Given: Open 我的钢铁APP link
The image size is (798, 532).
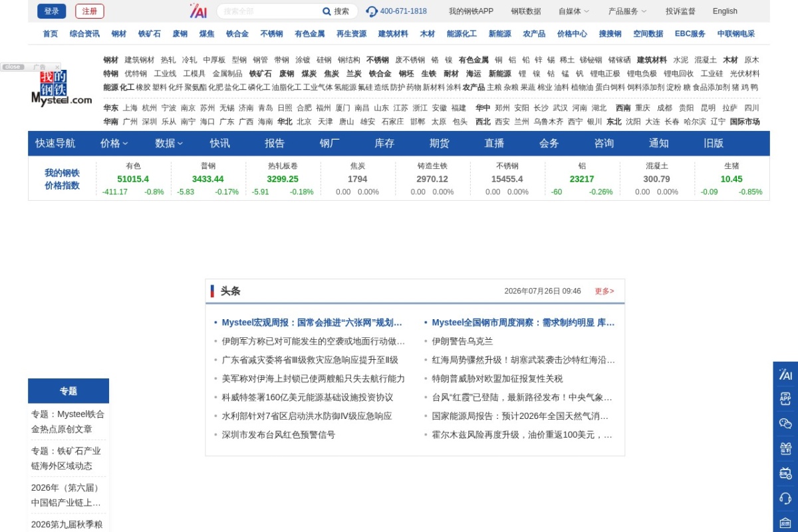Looking at the screenshot, I should pos(471,11).
